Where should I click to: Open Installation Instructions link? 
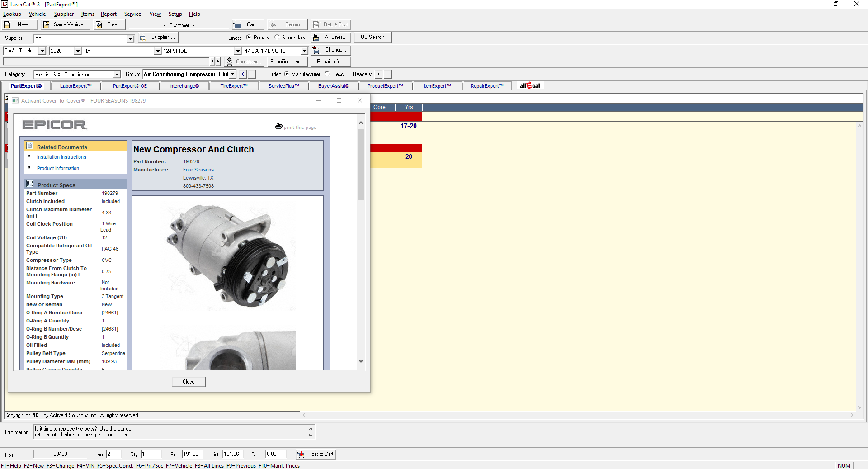point(61,157)
